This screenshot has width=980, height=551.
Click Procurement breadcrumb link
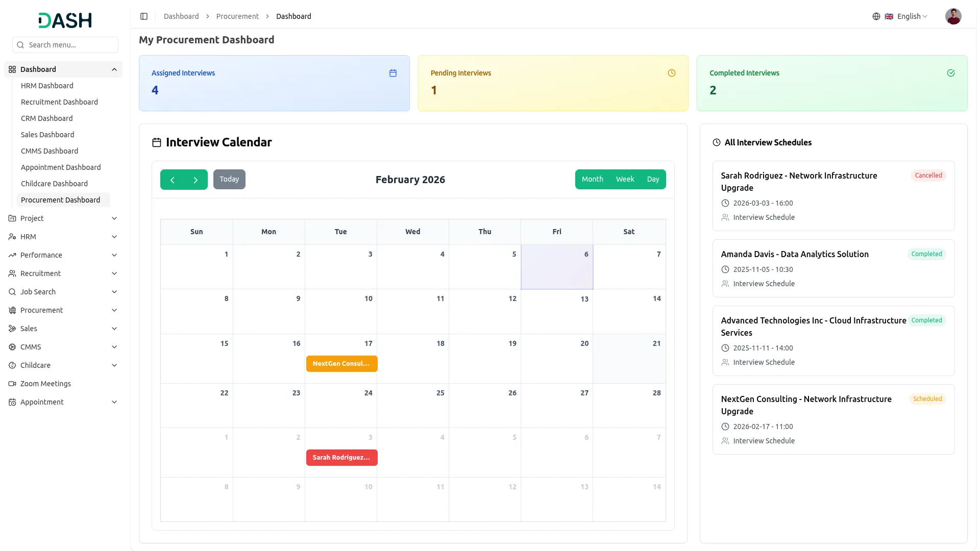[237, 16]
